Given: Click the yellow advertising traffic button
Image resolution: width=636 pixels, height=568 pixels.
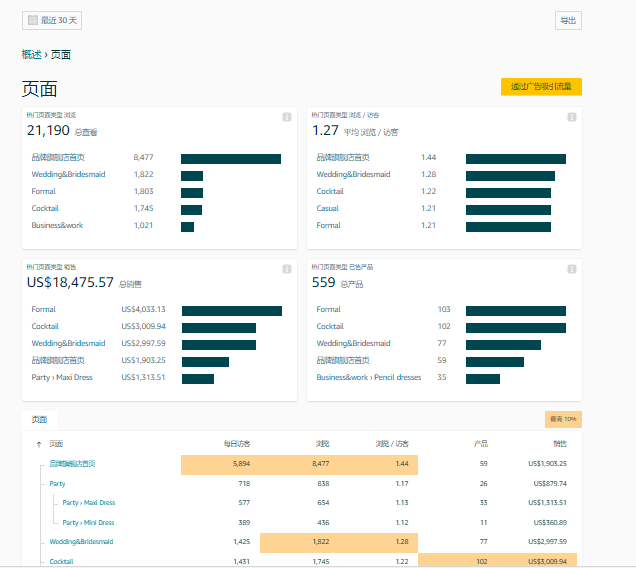Looking at the screenshot, I should click(x=541, y=86).
